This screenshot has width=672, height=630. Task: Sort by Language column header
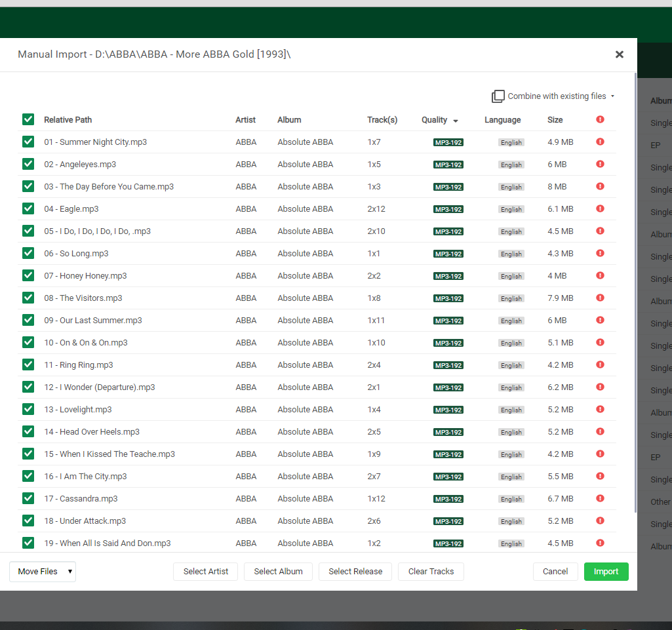pyautogui.click(x=503, y=119)
